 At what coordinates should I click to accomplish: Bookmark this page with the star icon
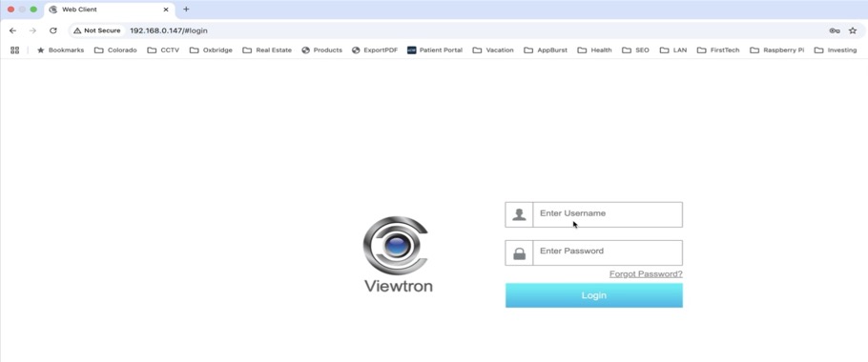pos(853,30)
